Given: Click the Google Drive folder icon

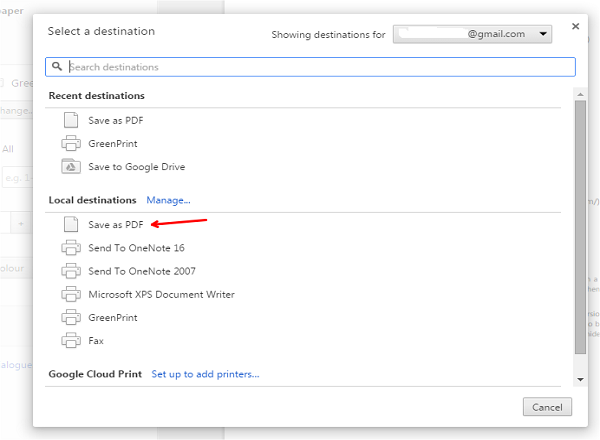Looking at the screenshot, I should (71, 166).
